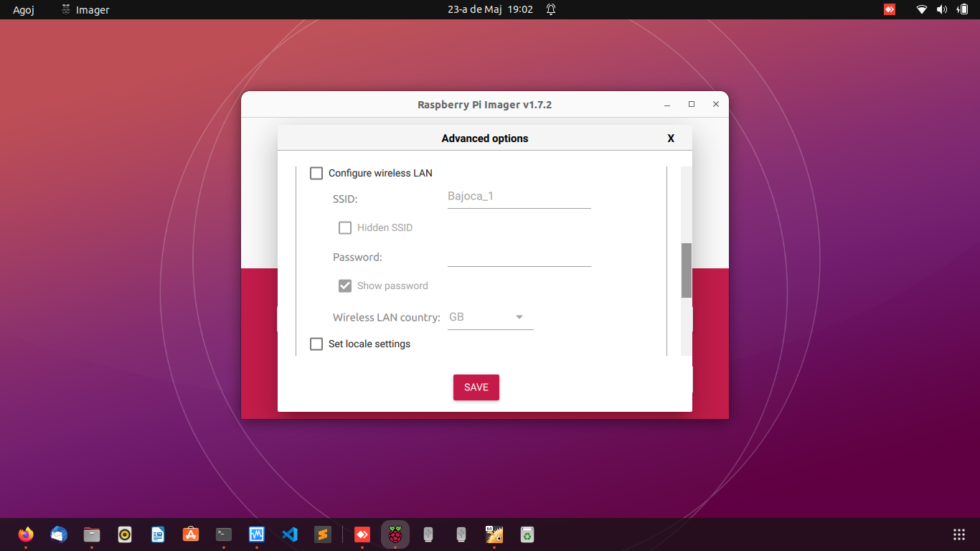Screen dimensions: 980x551
Task: Select the Raspberry Pi Imager dock icon
Action: (x=395, y=534)
